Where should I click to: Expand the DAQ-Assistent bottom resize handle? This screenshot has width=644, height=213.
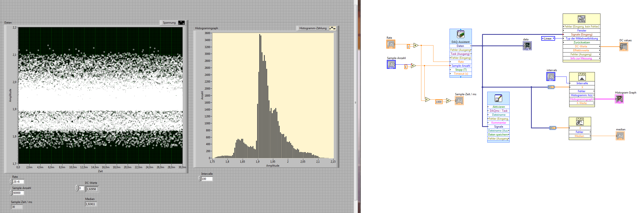(x=460, y=77)
